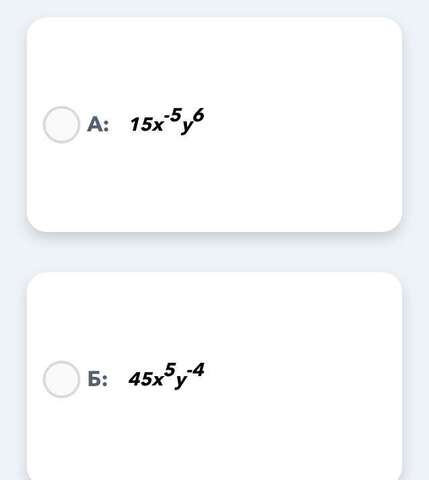Click the exponent 5 in option Б
Screen dimensions: 429x480
170,369
